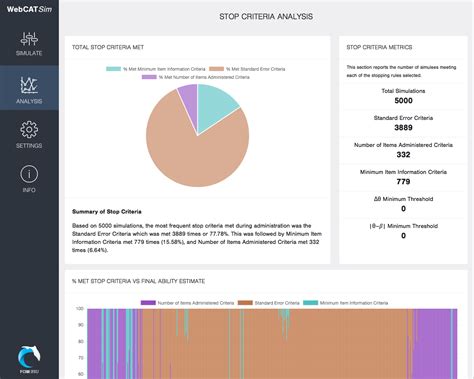
Task: Select the SIMULATE menu label
Action: pyautogui.click(x=29, y=53)
